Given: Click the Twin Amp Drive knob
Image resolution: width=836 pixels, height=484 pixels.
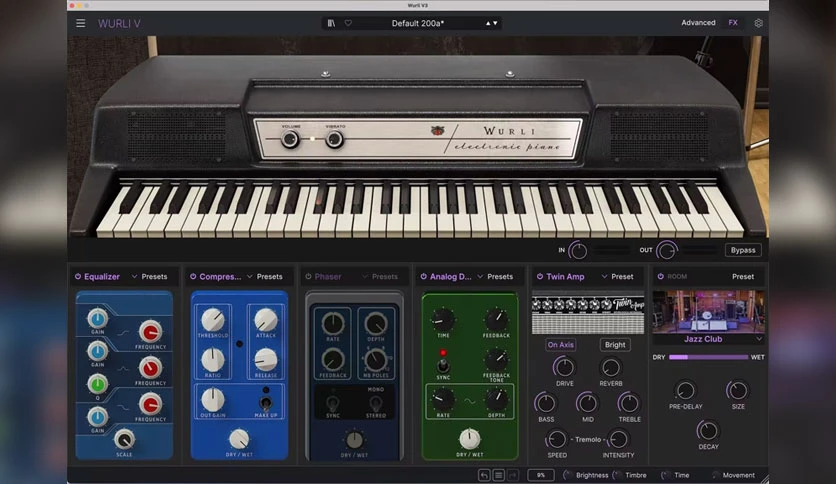Looking at the screenshot, I should pyautogui.click(x=564, y=367).
